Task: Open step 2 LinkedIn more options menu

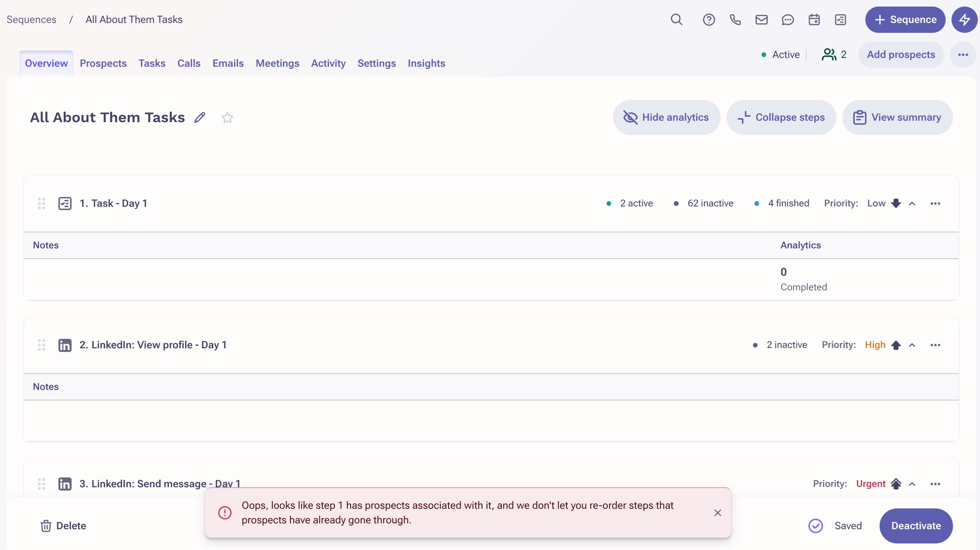Action: (x=935, y=345)
